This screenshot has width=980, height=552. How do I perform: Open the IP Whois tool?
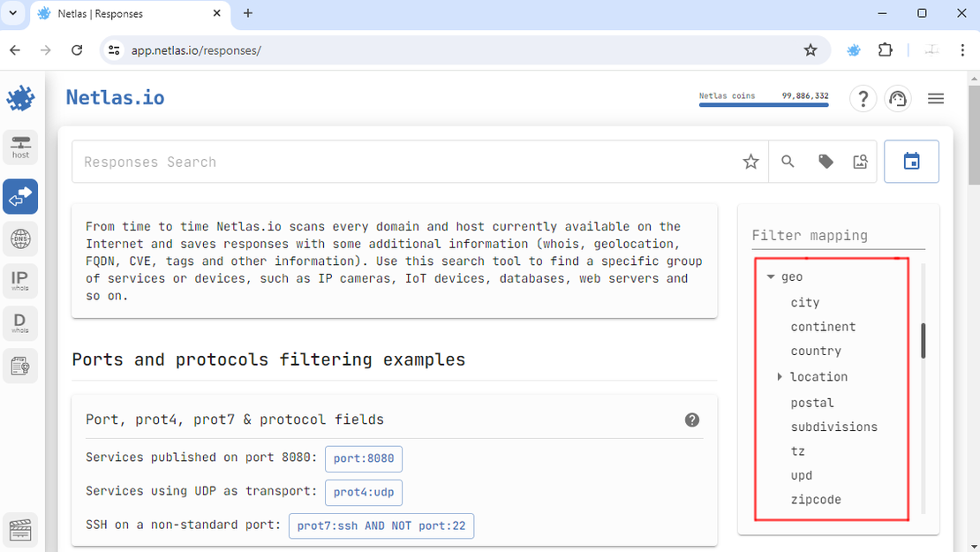(19, 281)
